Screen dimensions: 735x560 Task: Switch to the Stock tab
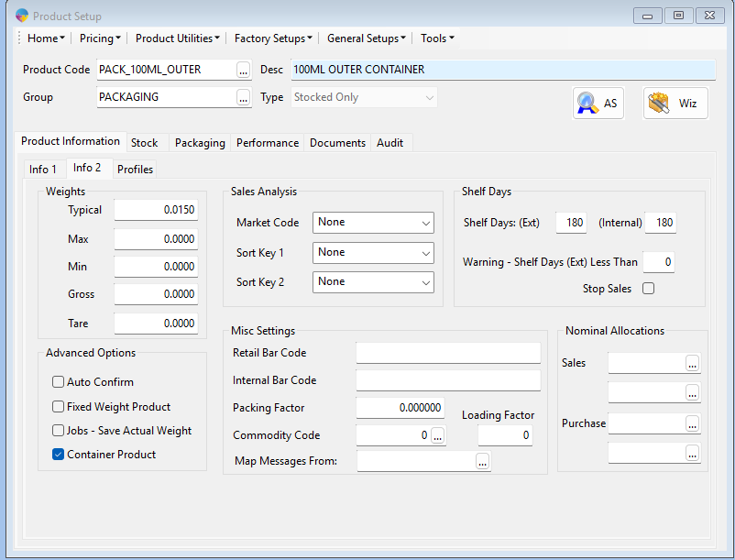coord(144,143)
